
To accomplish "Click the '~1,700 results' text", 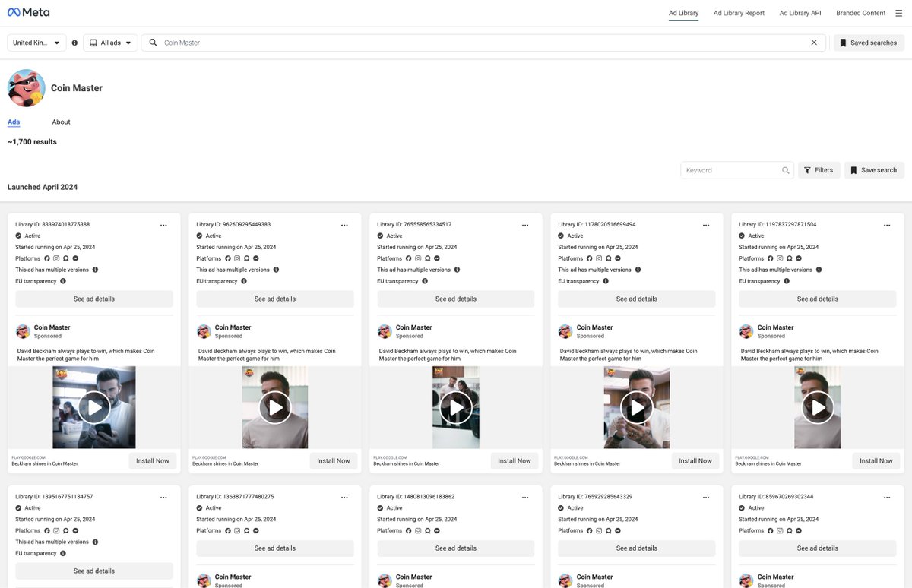I will (32, 142).
